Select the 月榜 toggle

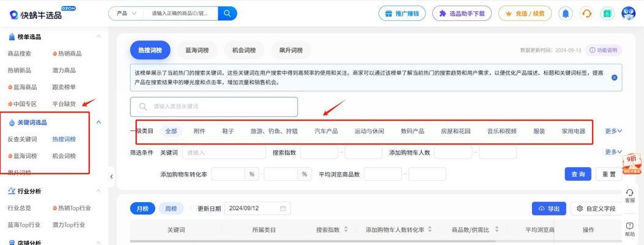click(142, 208)
